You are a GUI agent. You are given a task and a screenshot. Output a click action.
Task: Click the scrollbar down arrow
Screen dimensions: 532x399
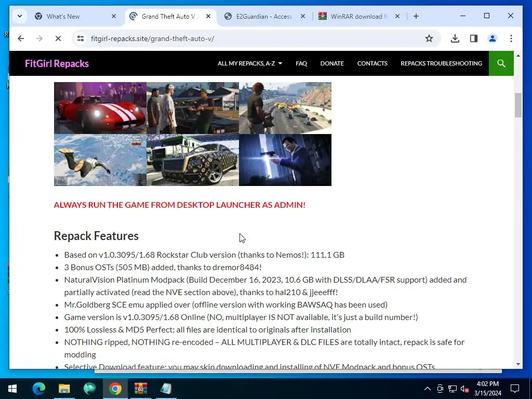pos(518,364)
